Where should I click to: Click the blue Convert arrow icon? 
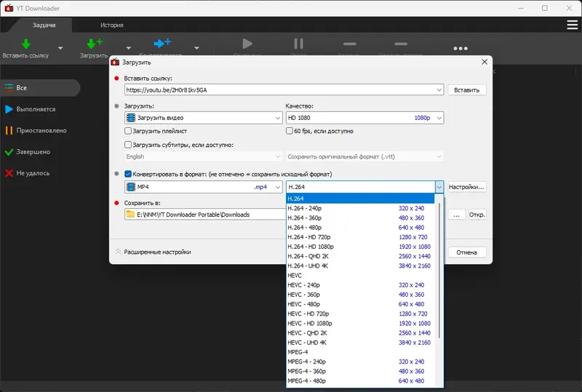(162, 44)
